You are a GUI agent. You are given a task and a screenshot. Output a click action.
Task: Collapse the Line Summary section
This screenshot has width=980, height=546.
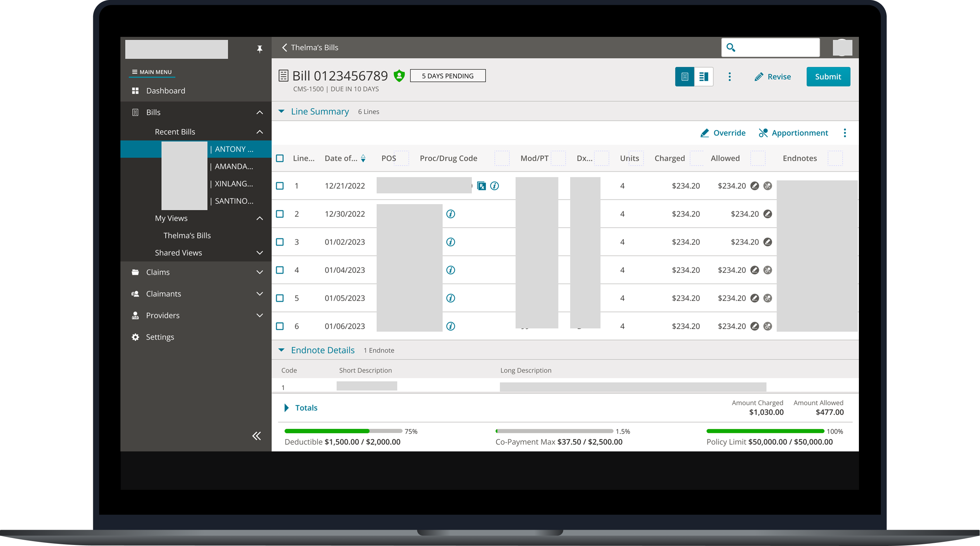click(x=282, y=111)
